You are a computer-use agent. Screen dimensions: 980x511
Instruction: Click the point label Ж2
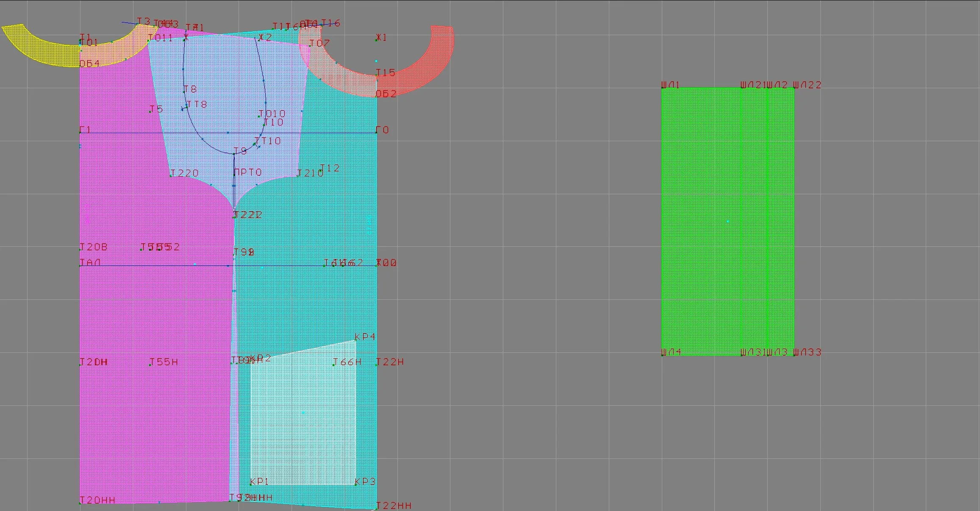pyautogui.click(x=265, y=37)
